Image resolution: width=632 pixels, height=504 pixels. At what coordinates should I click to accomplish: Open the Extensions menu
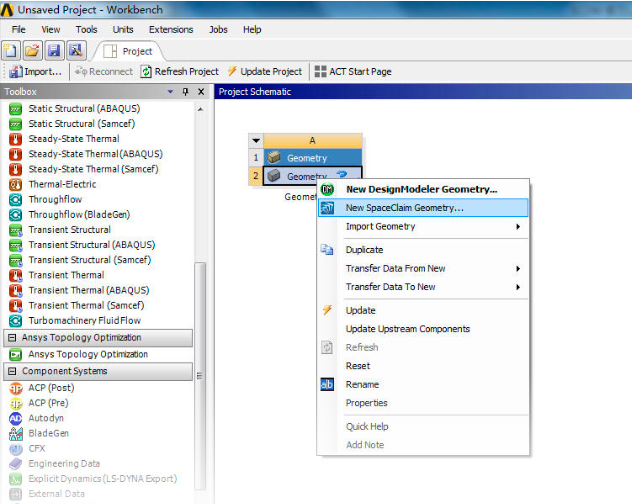171,29
